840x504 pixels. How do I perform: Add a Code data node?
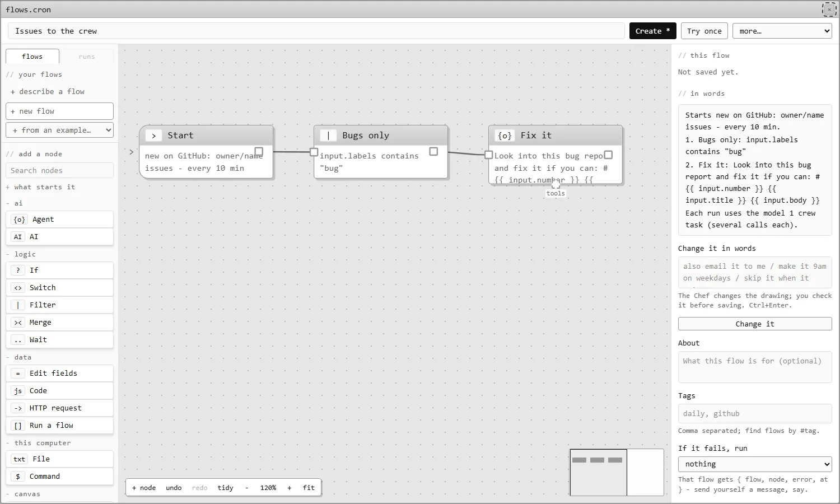pos(59,391)
